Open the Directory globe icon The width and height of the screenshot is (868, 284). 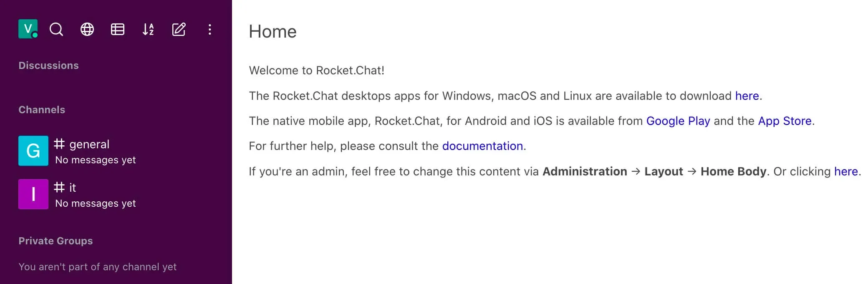click(87, 29)
